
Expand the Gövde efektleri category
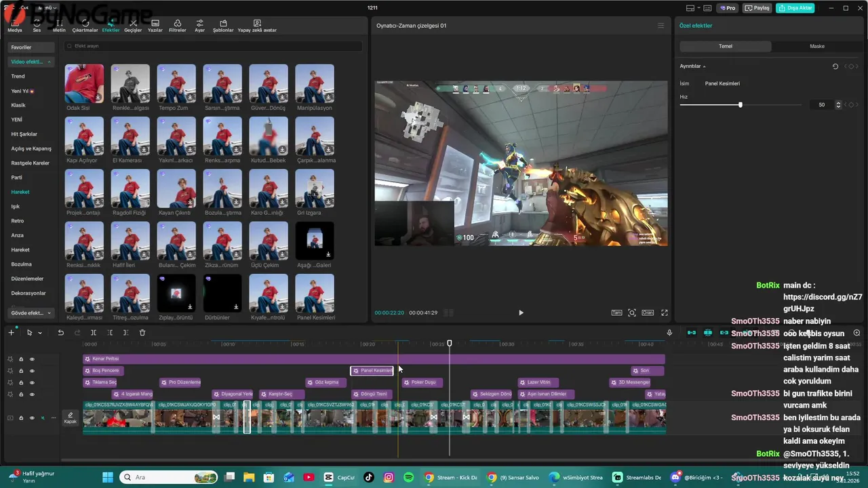(x=50, y=313)
